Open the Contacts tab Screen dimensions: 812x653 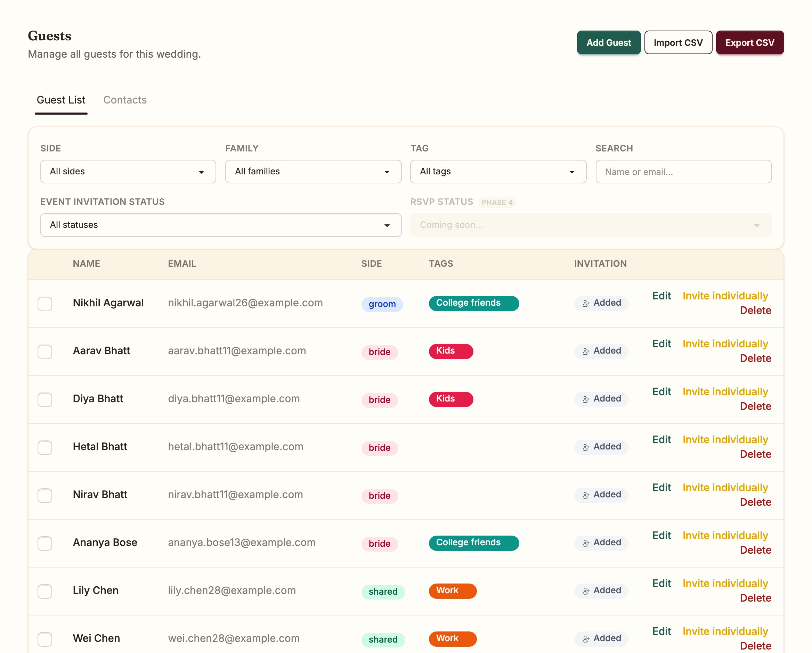[x=125, y=100]
